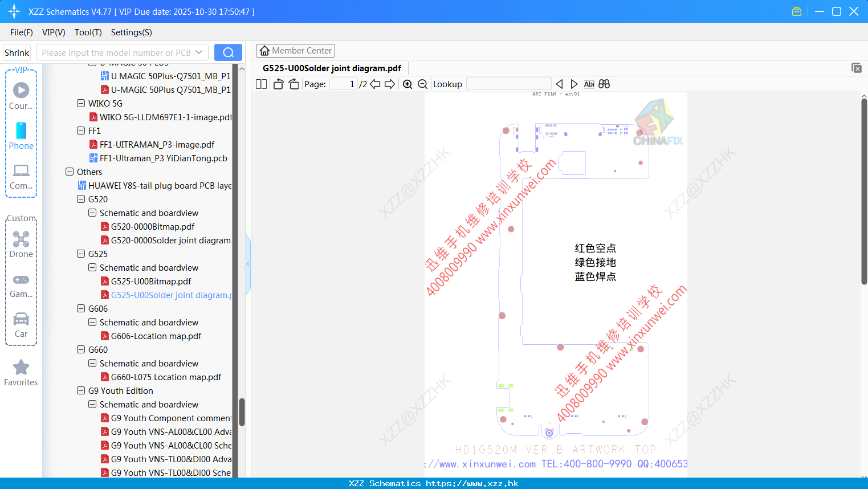Open model number dropdown arrow
This screenshot has width=868, height=489.
pos(199,52)
